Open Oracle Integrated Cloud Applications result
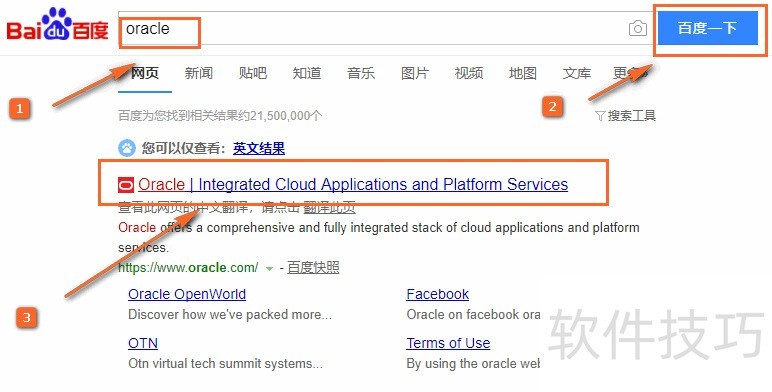Screen dimensions: 772x392 353,184
